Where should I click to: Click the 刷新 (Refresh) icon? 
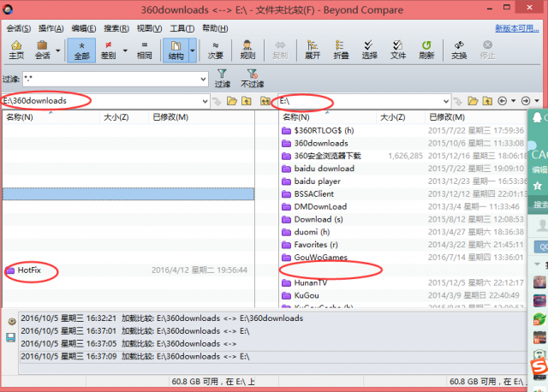click(x=426, y=50)
